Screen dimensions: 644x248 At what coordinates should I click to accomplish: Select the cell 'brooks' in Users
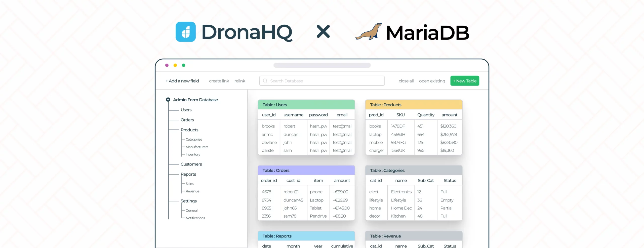tap(268, 126)
